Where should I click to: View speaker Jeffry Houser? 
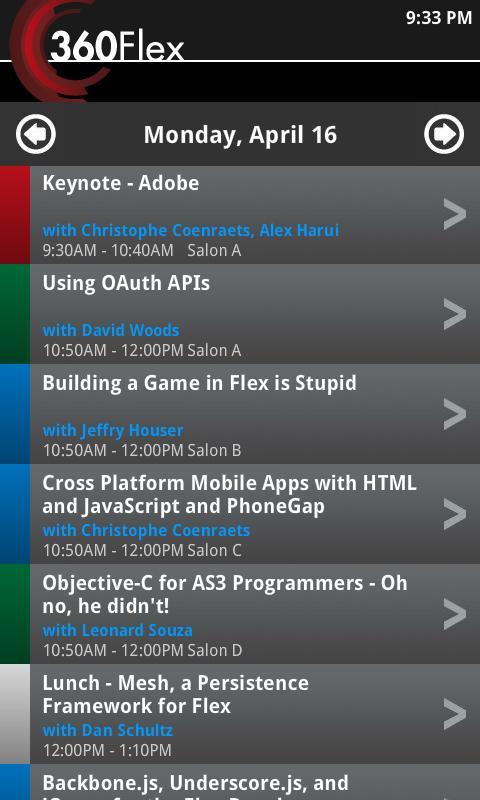pyautogui.click(x=113, y=431)
